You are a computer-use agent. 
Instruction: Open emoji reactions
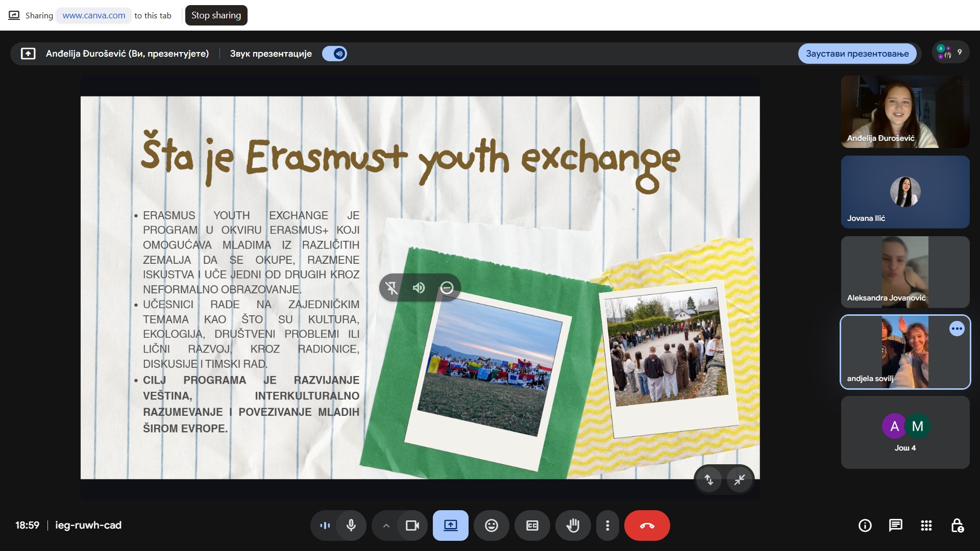click(x=492, y=525)
